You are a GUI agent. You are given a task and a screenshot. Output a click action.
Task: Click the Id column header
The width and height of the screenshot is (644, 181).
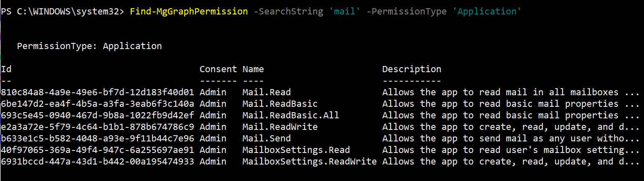coord(6,69)
